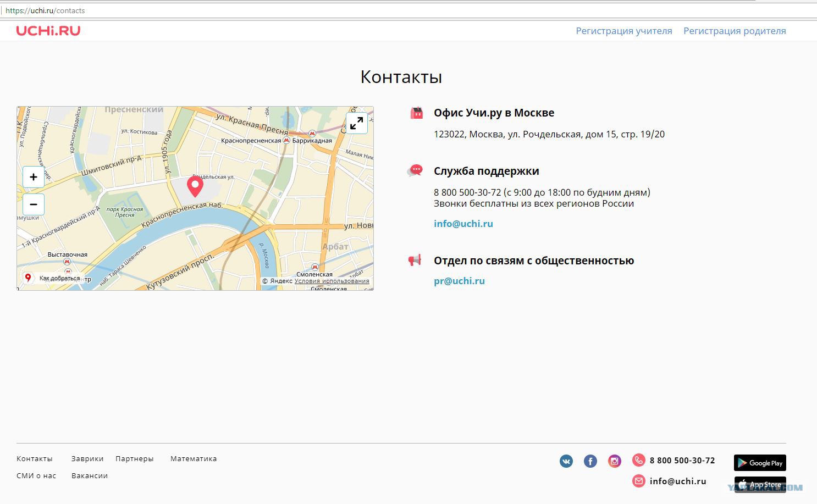The width and height of the screenshot is (817, 504).
Task: Click Баррикадная metro label on map
Action: click(312, 141)
